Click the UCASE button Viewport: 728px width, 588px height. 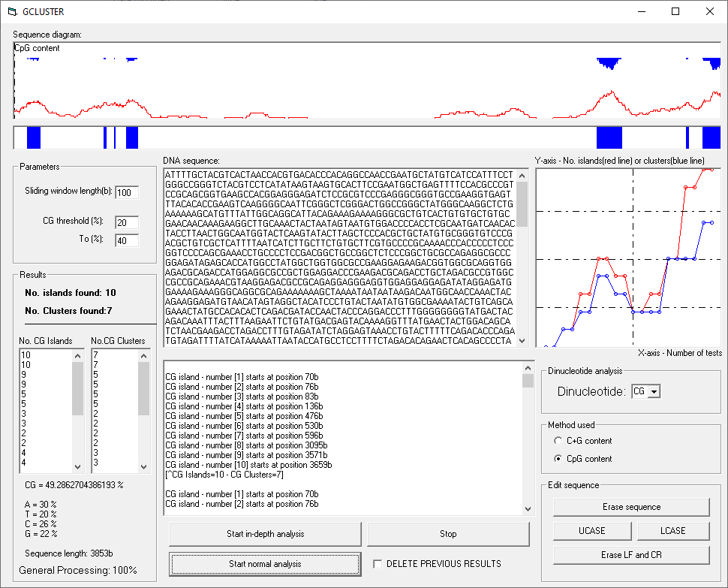(592, 530)
